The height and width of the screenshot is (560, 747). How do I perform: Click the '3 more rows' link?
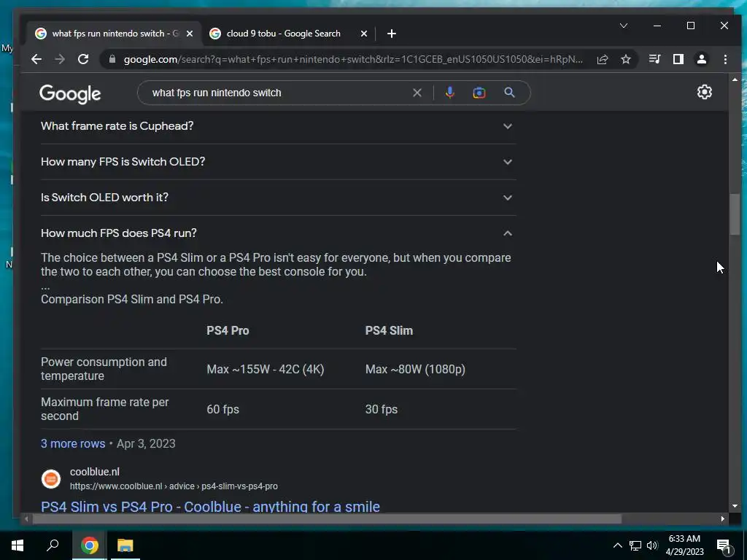(73, 444)
